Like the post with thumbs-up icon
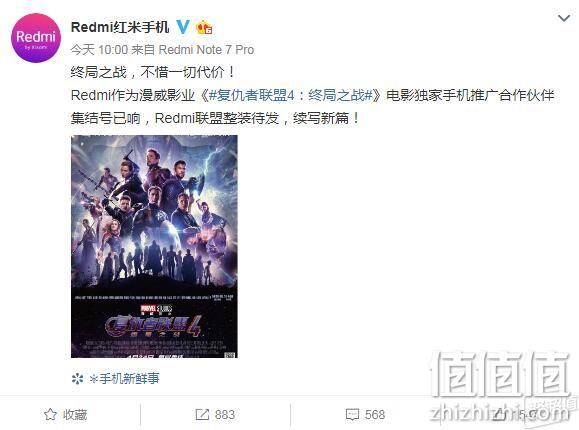The image size is (579, 430). point(500,414)
